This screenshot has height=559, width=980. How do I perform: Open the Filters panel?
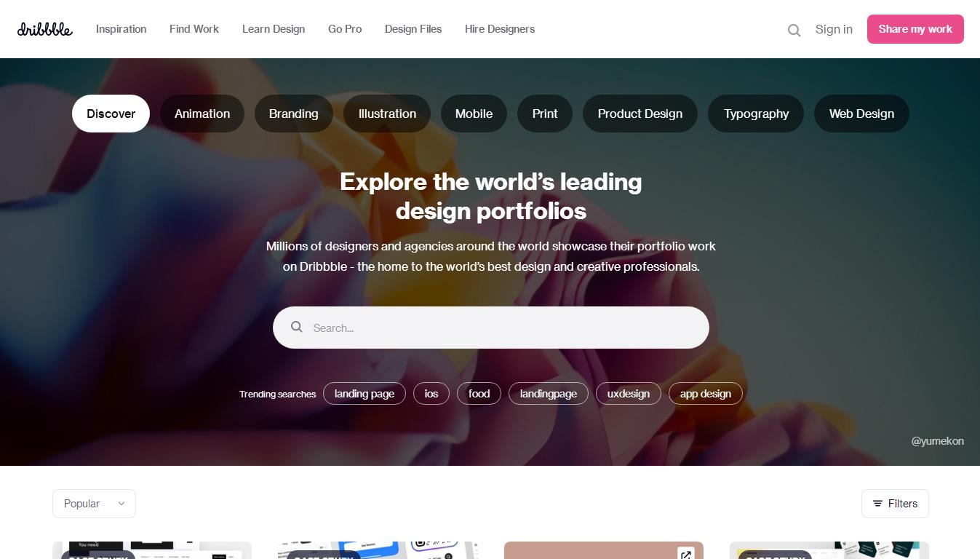[x=895, y=504]
